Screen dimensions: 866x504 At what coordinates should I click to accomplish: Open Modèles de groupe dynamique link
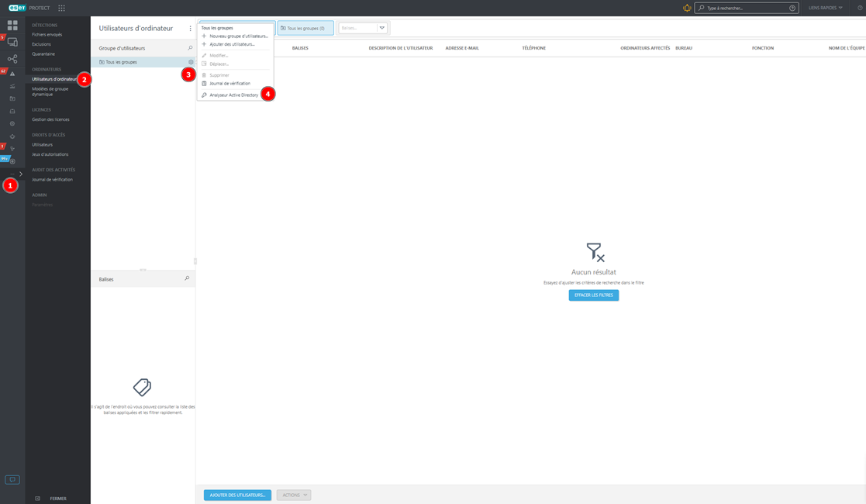50,91
